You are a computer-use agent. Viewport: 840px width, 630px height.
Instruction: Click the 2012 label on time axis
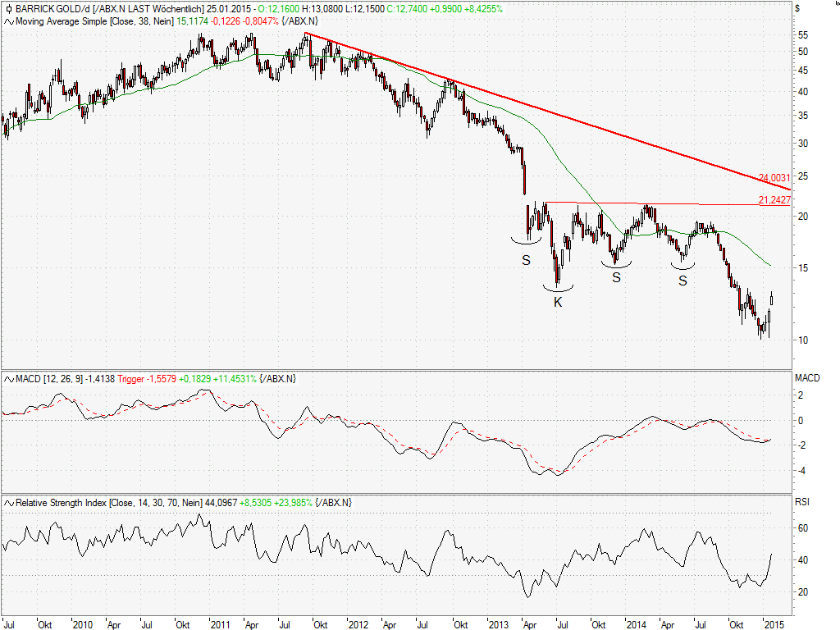click(x=358, y=624)
